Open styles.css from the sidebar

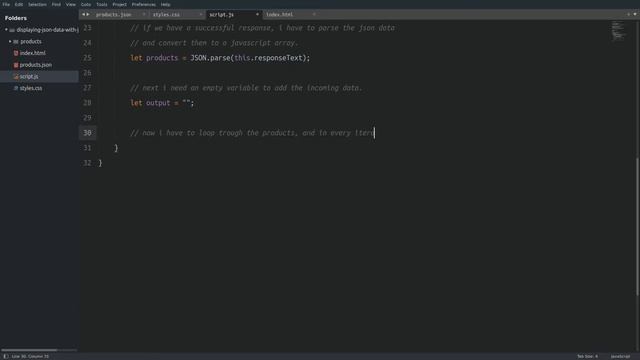31,88
